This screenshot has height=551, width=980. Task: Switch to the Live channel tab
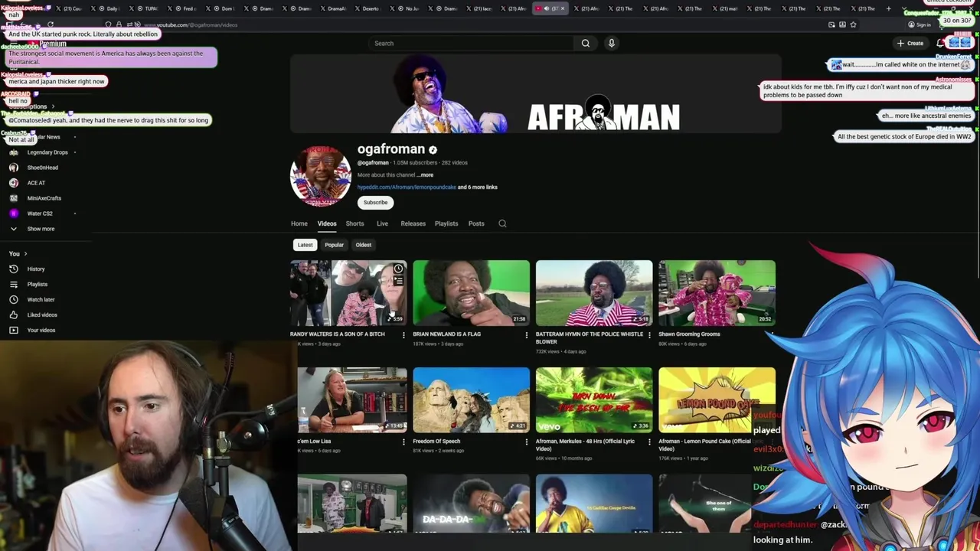tap(382, 223)
